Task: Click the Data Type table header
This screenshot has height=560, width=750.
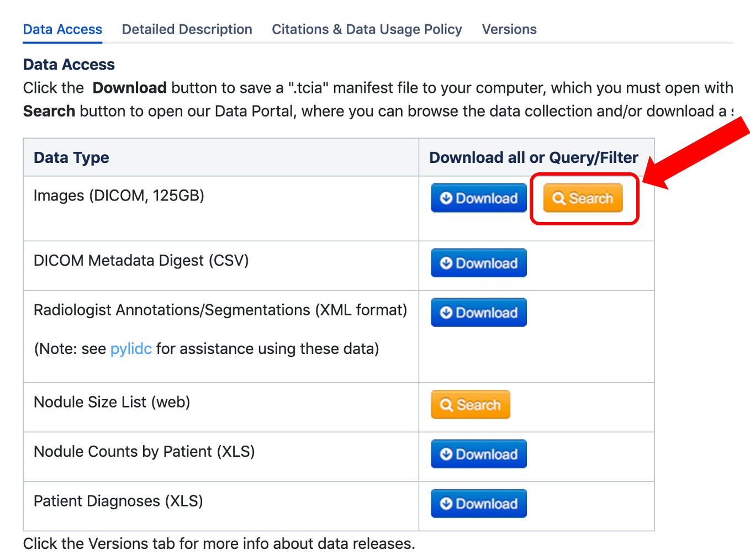Action: click(x=71, y=157)
